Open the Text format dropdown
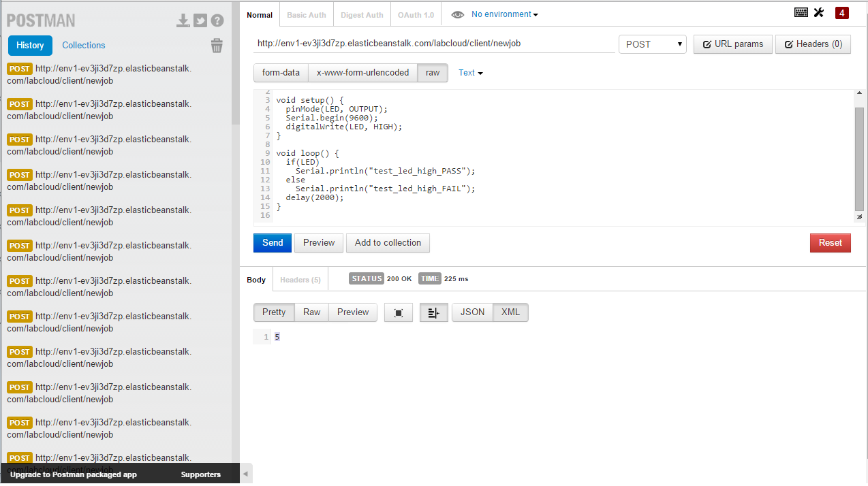The height and width of the screenshot is (486, 868). coord(470,73)
